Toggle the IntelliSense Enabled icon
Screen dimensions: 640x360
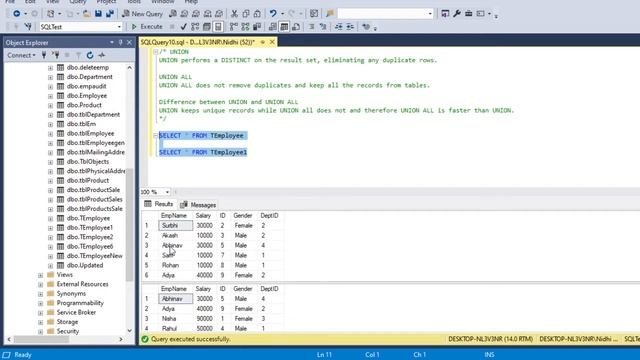point(218,27)
